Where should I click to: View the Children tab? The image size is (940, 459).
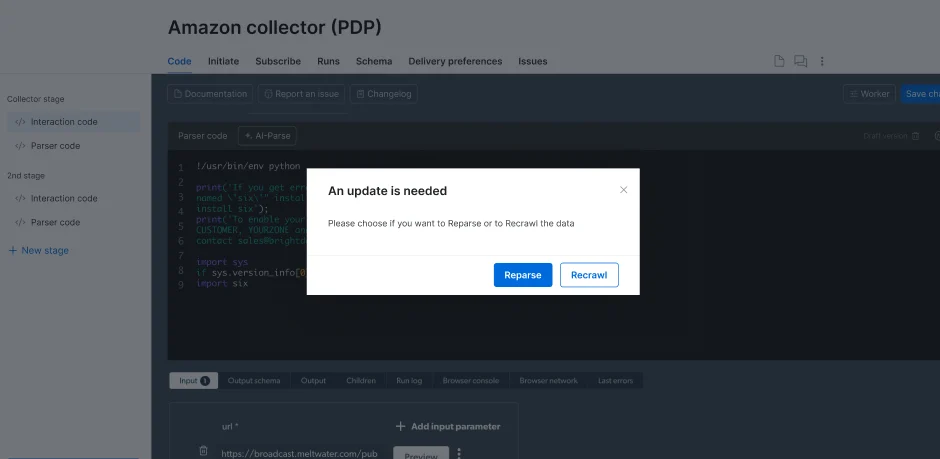coord(361,381)
